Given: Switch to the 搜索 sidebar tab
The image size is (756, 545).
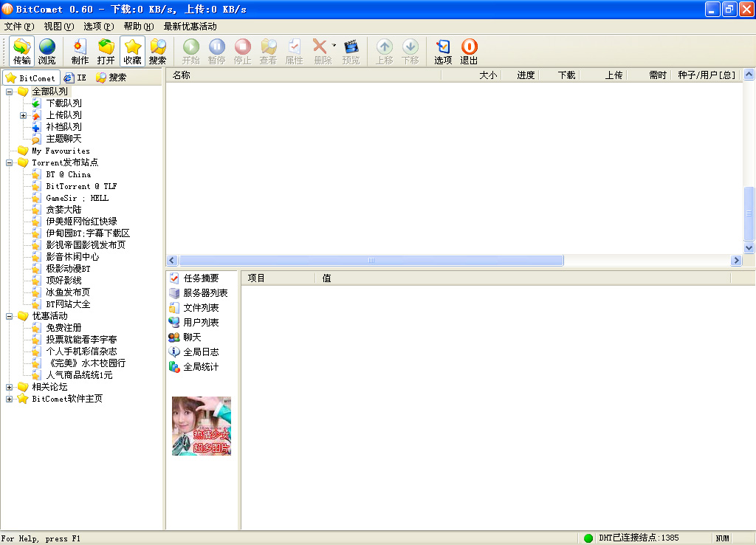Looking at the screenshot, I should [111, 78].
